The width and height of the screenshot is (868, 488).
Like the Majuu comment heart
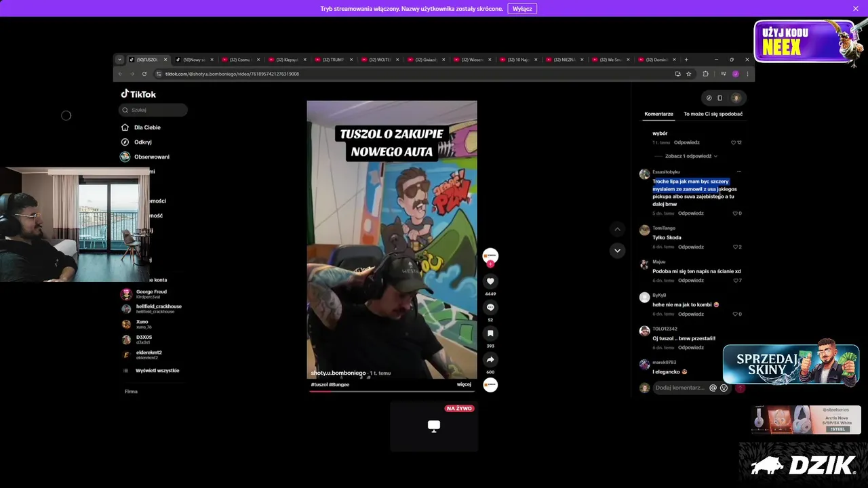(x=735, y=281)
